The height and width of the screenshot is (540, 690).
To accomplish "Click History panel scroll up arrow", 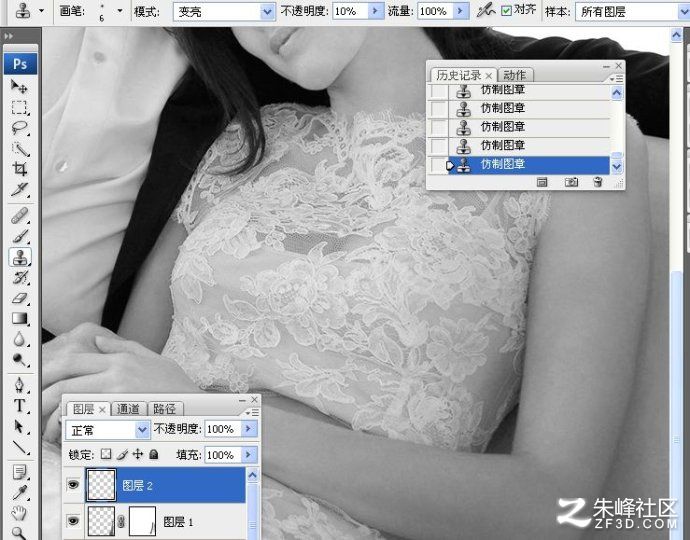I will tap(617, 92).
